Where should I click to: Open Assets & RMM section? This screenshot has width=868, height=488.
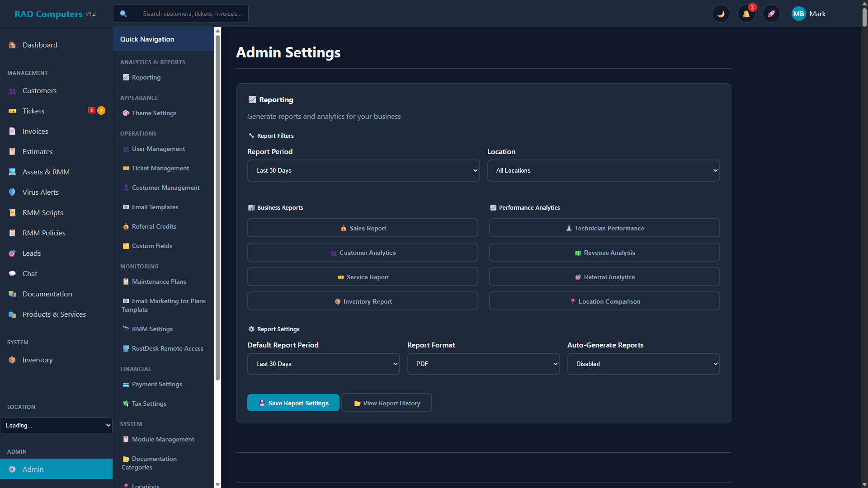tap(45, 172)
